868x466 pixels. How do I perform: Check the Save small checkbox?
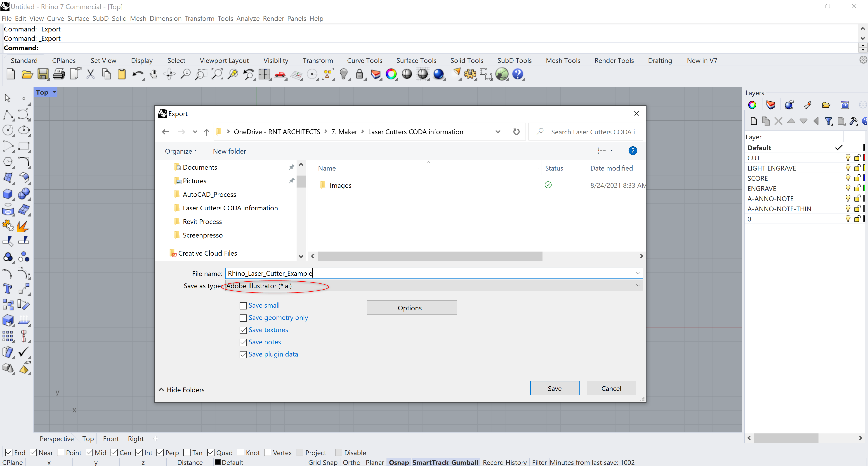[243, 306]
